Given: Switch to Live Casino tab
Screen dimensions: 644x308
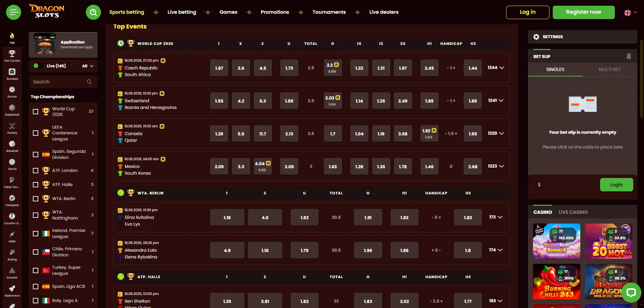Looking at the screenshot, I should [573, 212].
